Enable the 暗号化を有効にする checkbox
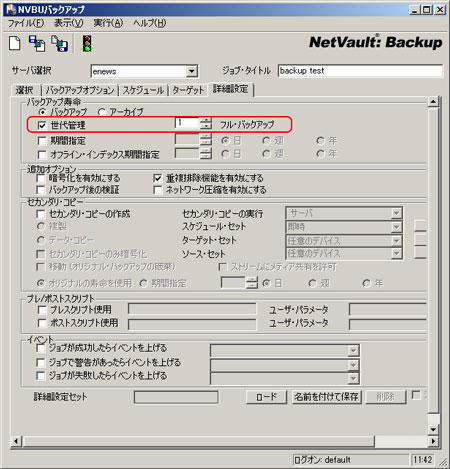This screenshot has width=450, height=469. pyautogui.click(x=41, y=178)
